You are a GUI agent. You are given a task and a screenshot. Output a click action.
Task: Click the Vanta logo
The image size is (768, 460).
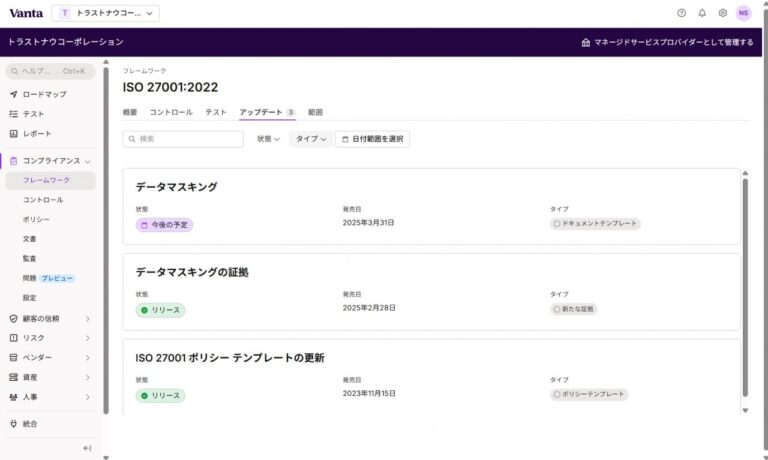[26, 13]
